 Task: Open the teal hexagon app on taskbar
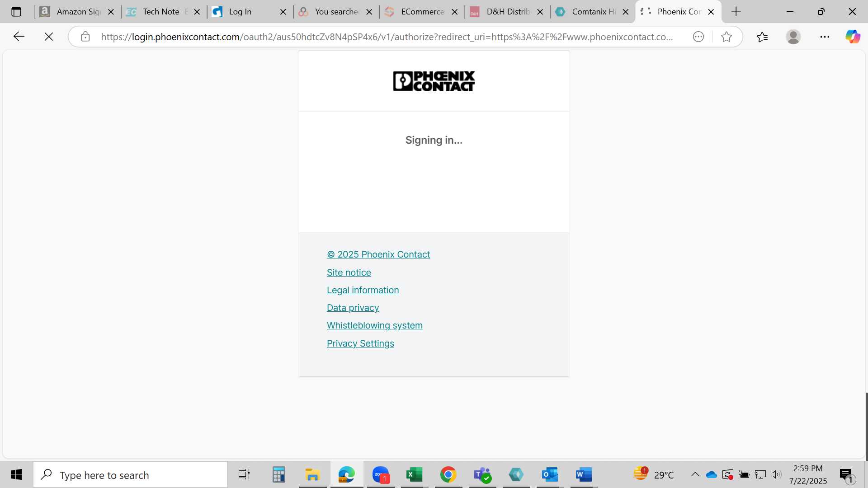[x=516, y=474]
